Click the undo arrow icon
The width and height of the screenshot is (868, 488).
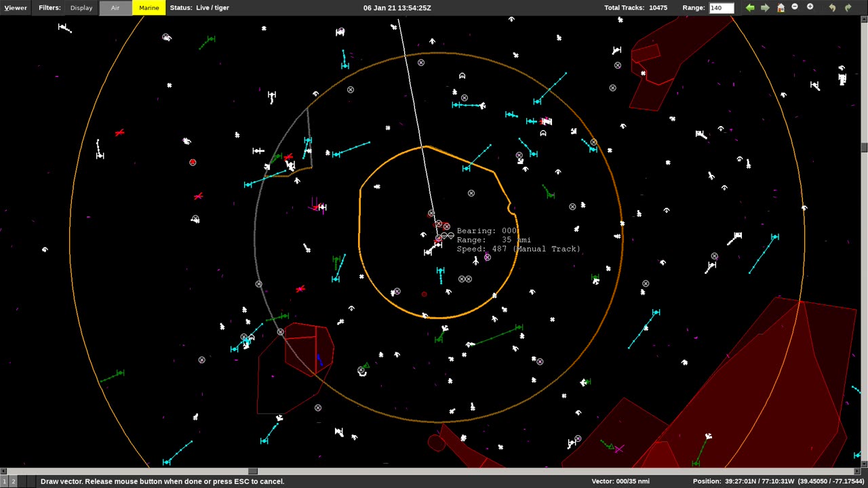pos(832,7)
